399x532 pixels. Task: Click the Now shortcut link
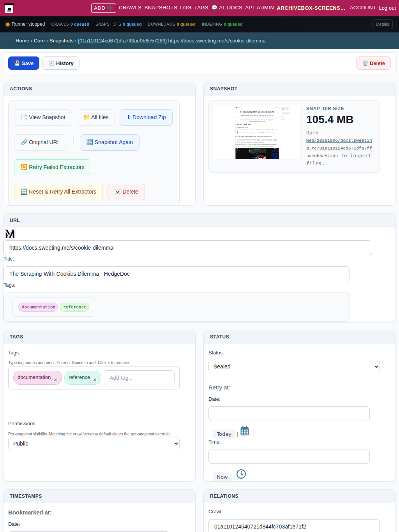(x=222, y=477)
